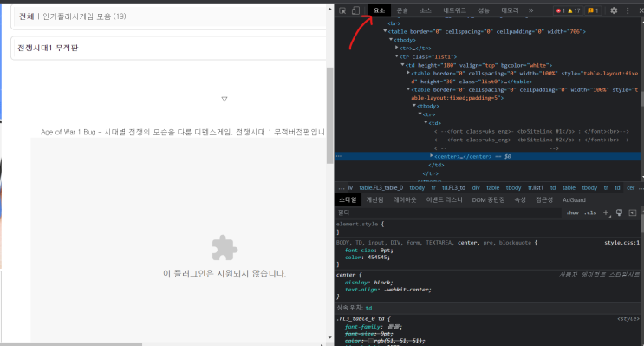
Task: Select the SiteLink #2 comment line
Action: tap(531, 140)
